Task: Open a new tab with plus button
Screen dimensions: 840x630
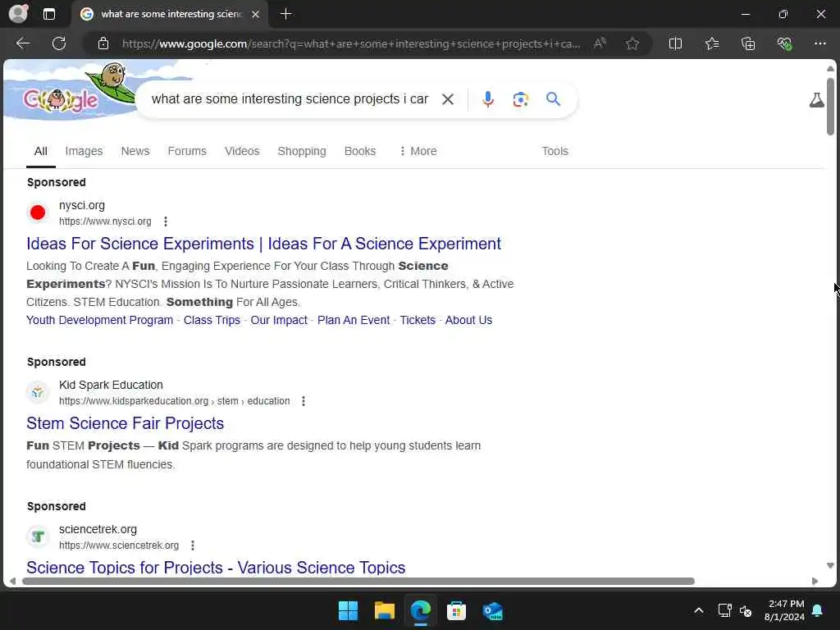Action: (286, 14)
